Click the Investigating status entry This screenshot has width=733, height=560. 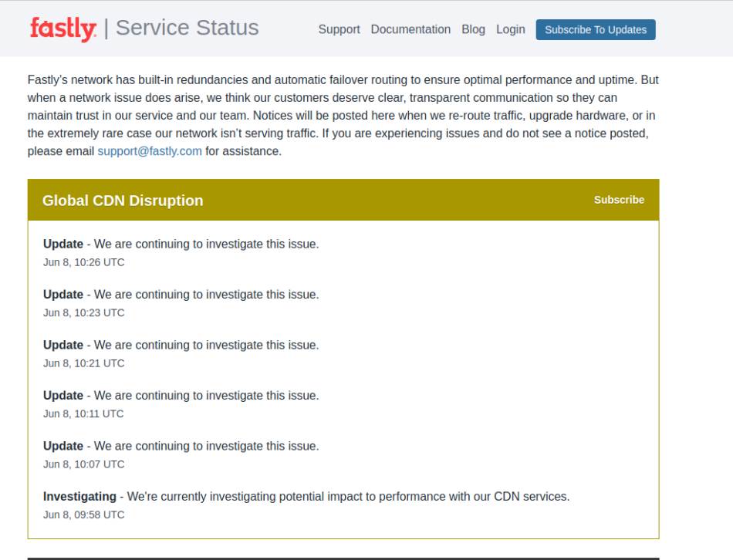click(x=306, y=497)
